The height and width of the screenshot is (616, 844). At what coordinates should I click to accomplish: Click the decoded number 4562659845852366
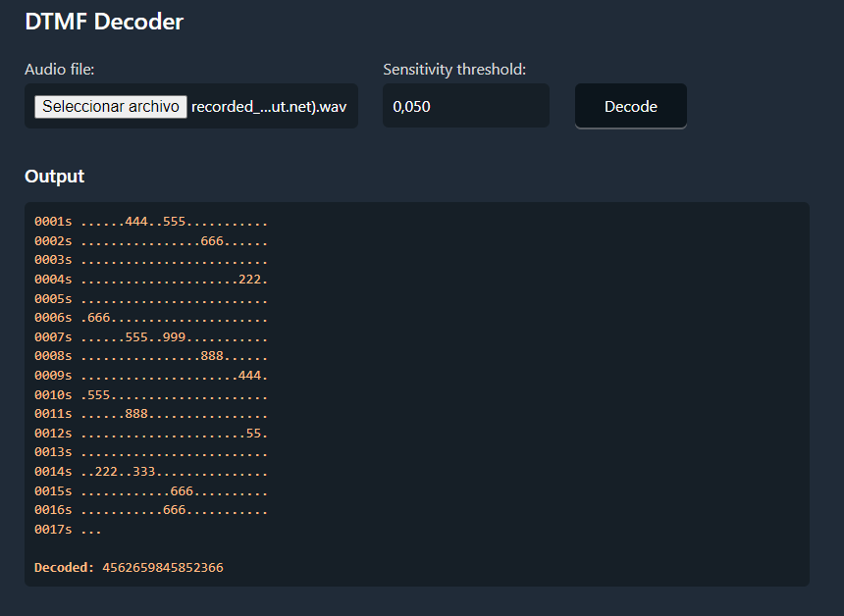162,568
